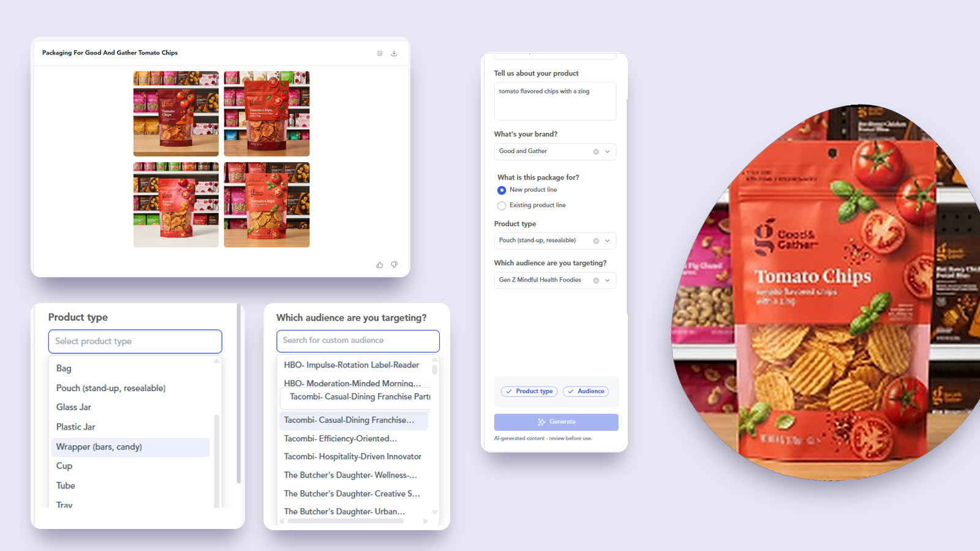Clear the Gen Z Mindful Health Foodies audience
This screenshot has height=551, width=980.
point(596,280)
